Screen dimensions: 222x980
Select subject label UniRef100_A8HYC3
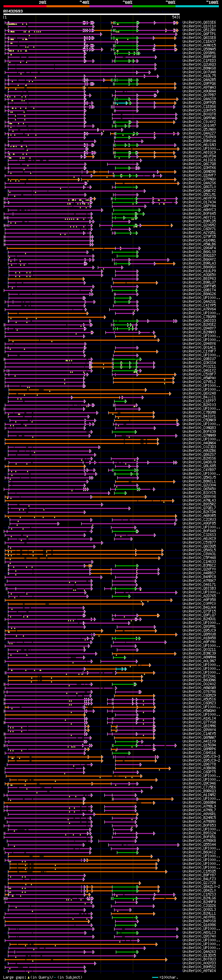click(x=199, y=210)
